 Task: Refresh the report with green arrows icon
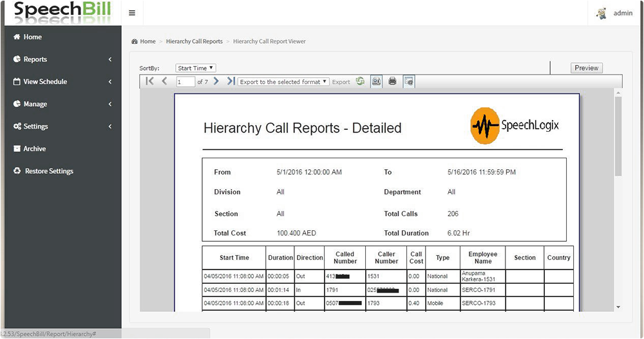pos(361,81)
